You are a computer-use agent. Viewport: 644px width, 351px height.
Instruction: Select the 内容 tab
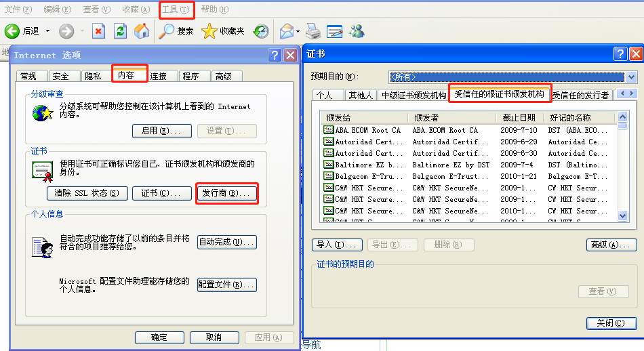pyautogui.click(x=129, y=75)
